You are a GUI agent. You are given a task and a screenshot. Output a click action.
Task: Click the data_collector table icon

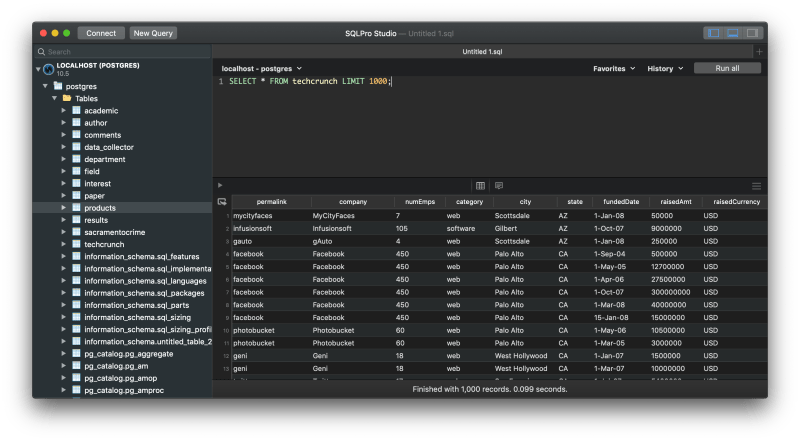[x=77, y=147]
